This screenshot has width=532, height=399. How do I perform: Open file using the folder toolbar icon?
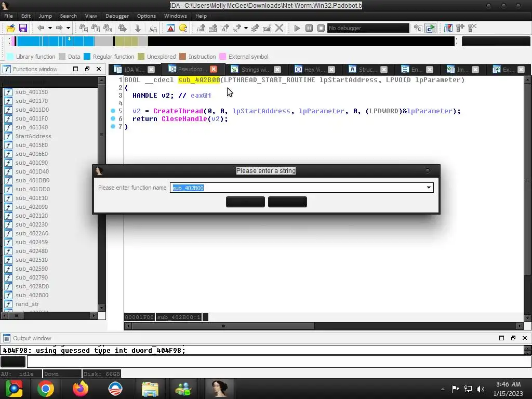click(x=11, y=28)
